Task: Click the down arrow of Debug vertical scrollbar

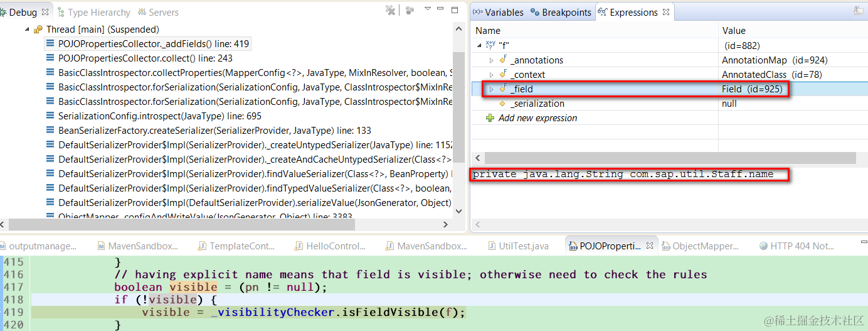Action: coord(459,212)
